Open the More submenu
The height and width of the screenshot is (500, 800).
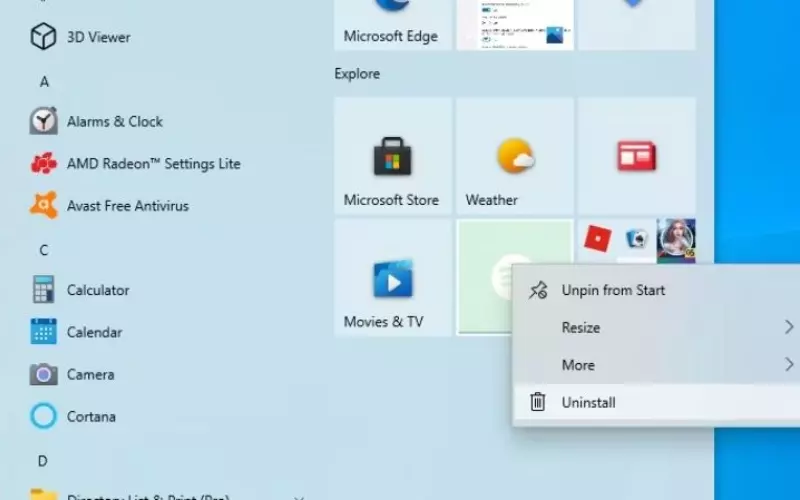click(656, 365)
